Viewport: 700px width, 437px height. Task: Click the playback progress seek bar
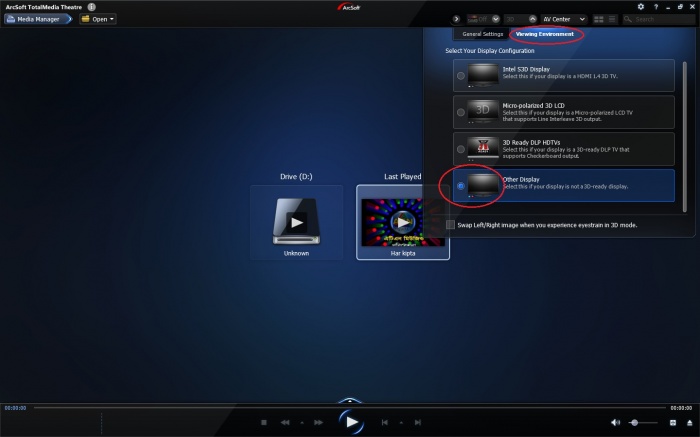pyautogui.click(x=350, y=408)
